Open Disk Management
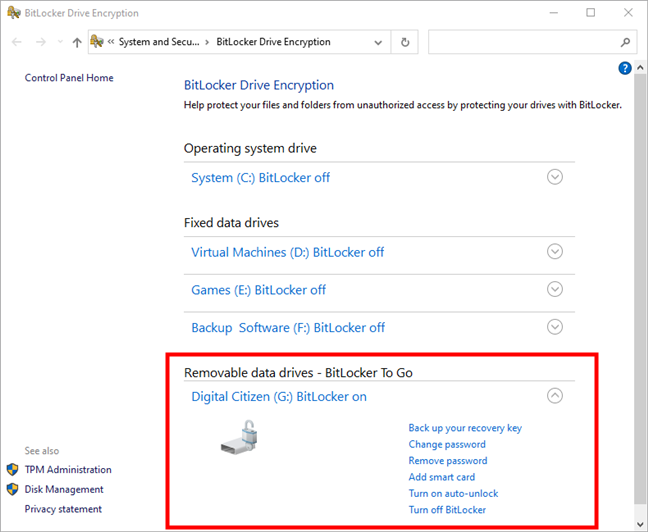The height and width of the screenshot is (532, 648). pyautogui.click(x=64, y=489)
